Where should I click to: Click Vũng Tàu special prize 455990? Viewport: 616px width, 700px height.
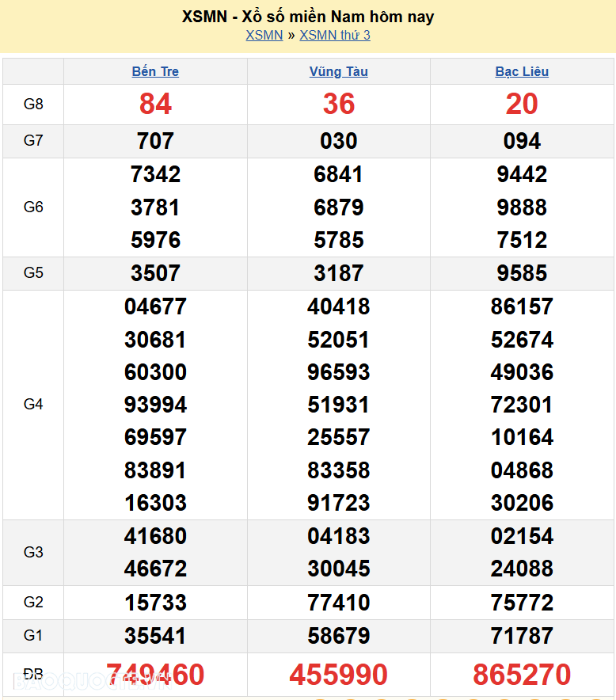click(338, 675)
